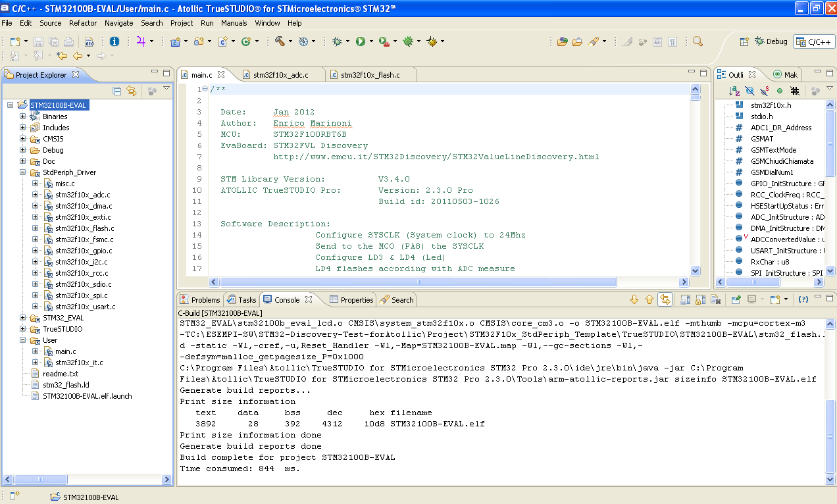The width and height of the screenshot is (837, 504).
Task: Click the Clear Console icon
Action: [x=717, y=299]
